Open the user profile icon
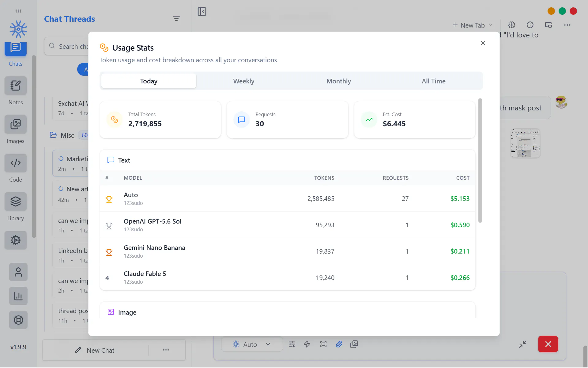 click(x=18, y=272)
